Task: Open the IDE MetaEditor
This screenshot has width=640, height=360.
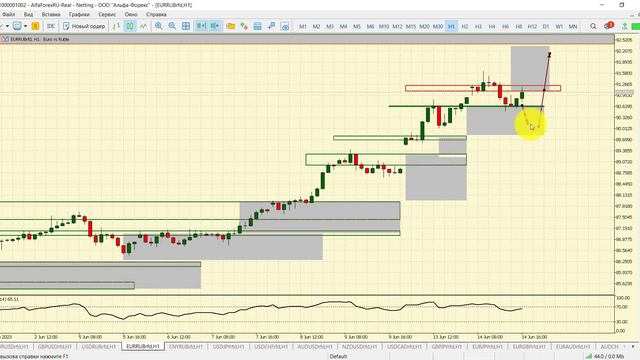Action: pyautogui.click(x=51, y=26)
